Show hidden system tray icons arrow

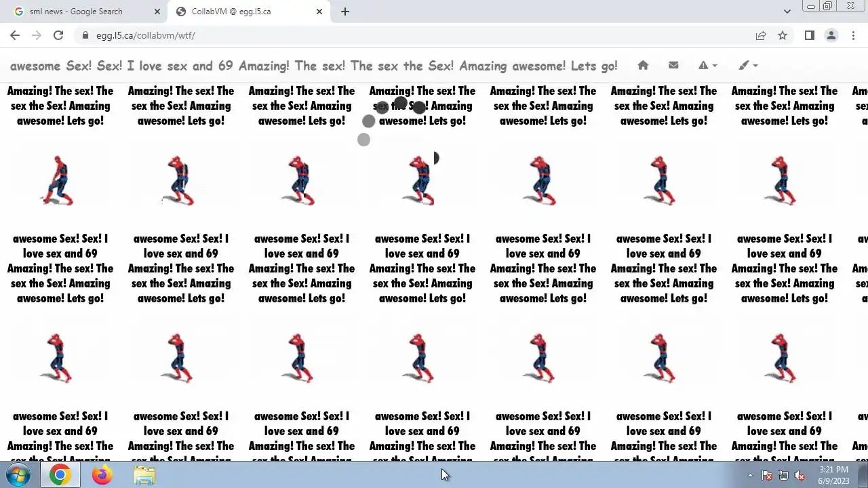750,475
